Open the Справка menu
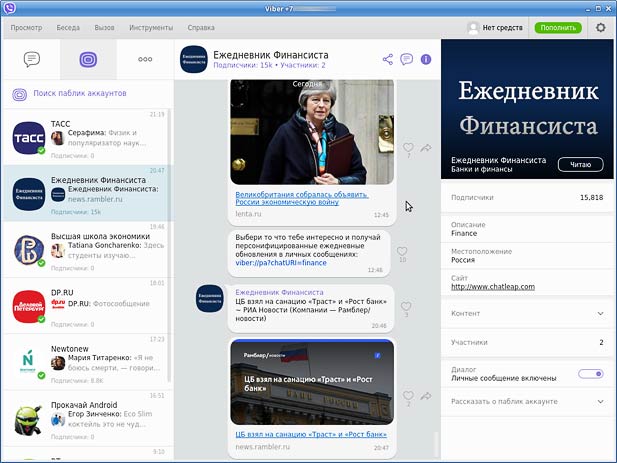The height and width of the screenshot is (463, 617). pos(201,28)
